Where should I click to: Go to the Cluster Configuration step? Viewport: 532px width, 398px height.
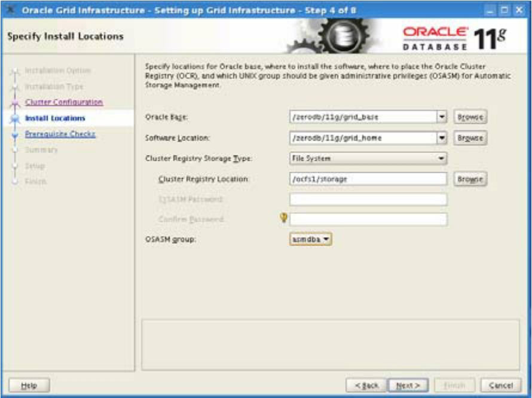coord(64,102)
